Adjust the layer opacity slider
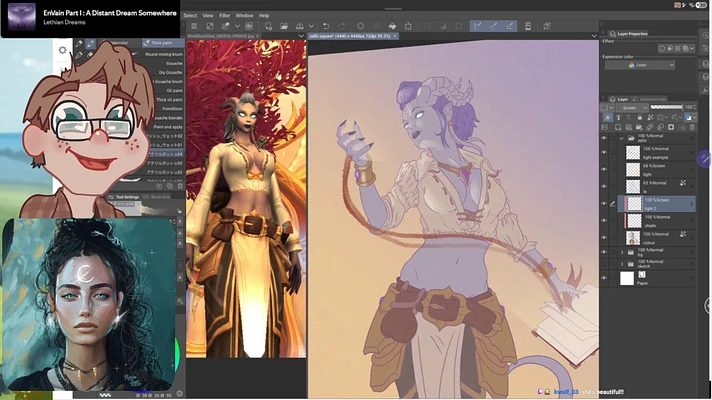712x400 pixels. coord(666,107)
